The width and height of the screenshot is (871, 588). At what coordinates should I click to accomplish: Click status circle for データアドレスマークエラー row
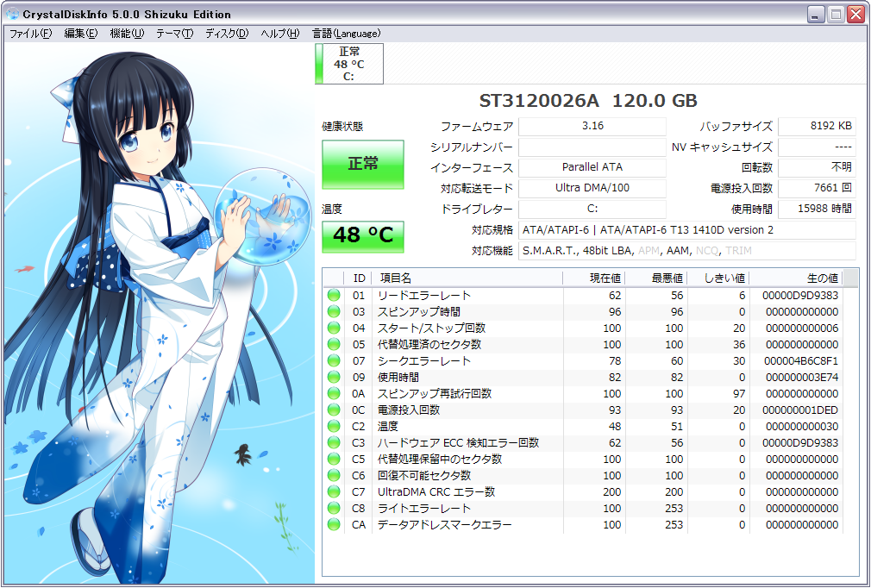(333, 525)
